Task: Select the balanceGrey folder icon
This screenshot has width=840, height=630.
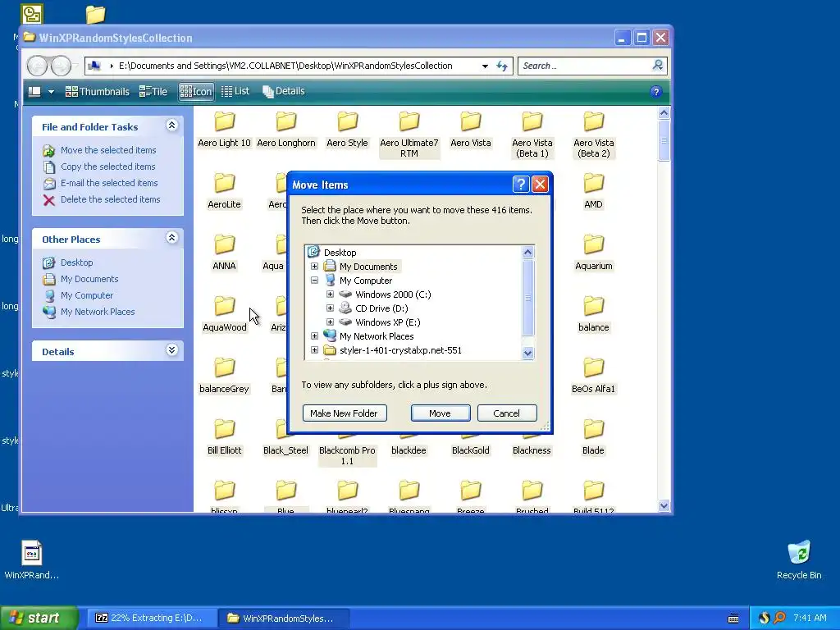Action: pyautogui.click(x=225, y=367)
